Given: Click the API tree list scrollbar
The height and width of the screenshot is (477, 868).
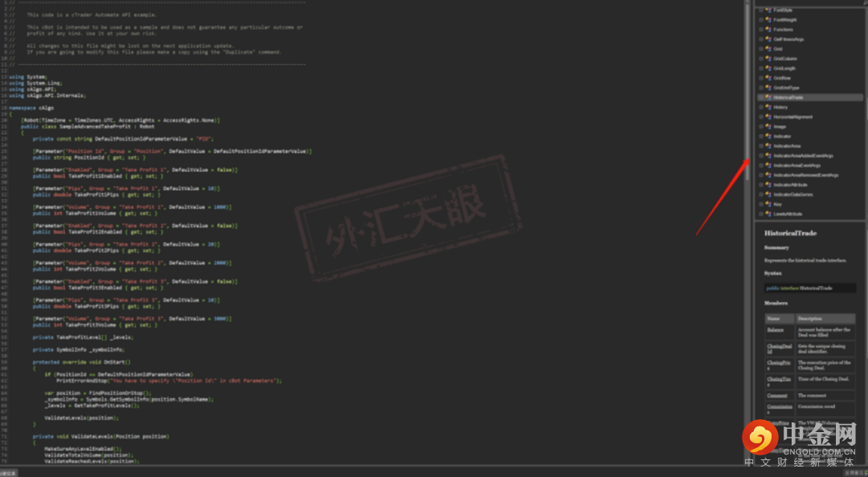Looking at the screenshot, I should 866,111.
